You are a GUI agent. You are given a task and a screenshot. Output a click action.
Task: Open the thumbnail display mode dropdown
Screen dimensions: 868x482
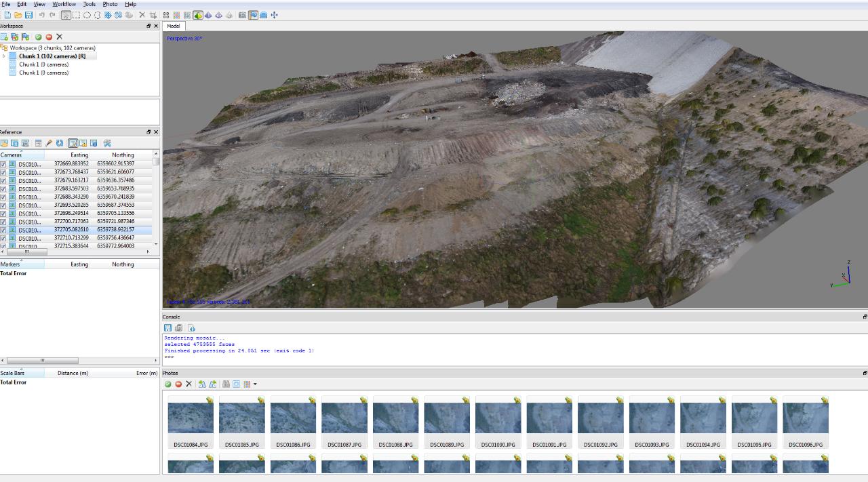[255, 384]
